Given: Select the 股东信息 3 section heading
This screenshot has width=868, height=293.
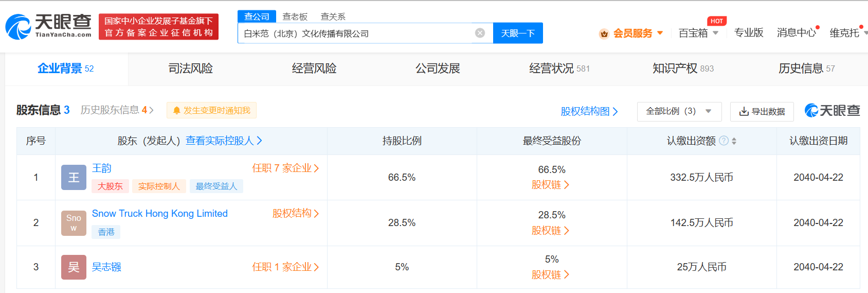Looking at the screenshot, I should (43, 110).
